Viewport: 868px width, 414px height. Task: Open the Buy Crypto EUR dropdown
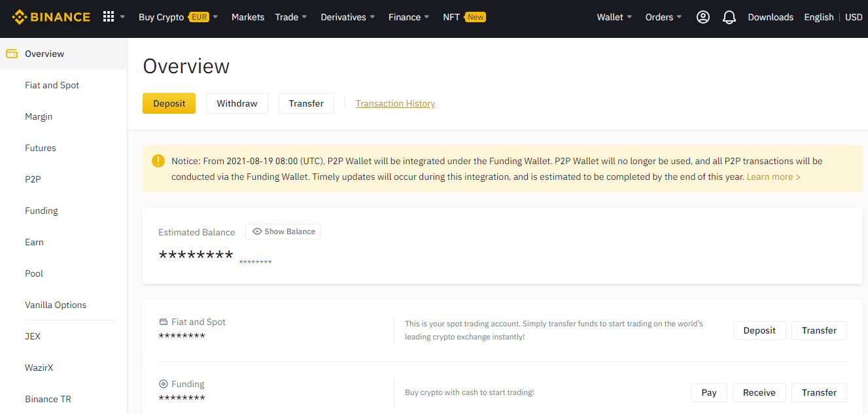(179, 17)
